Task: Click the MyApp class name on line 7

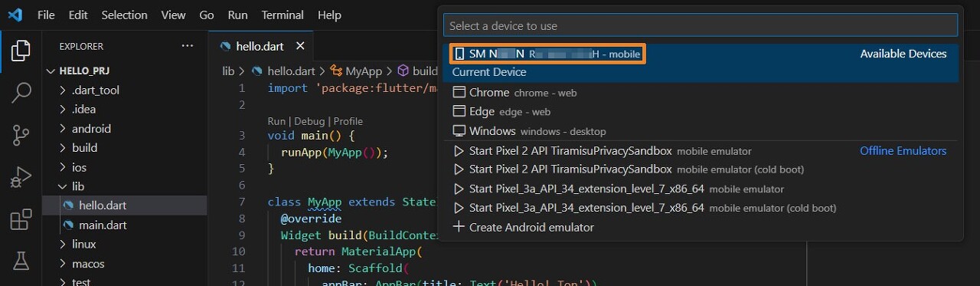Action: (x=324, y=202)
